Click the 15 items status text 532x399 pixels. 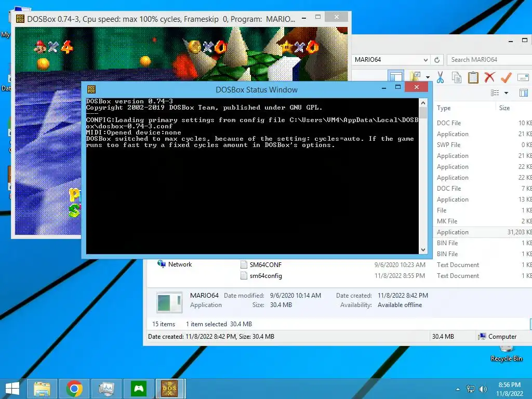[x=164, y=324]
